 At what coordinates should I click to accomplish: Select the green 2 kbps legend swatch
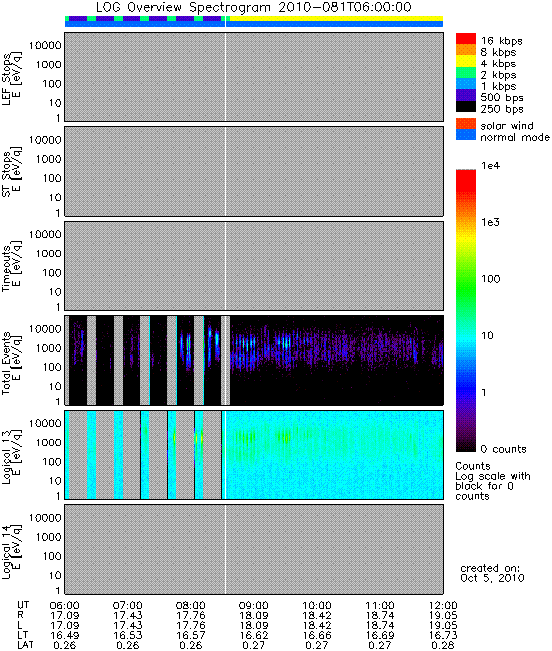pos(466,72)
